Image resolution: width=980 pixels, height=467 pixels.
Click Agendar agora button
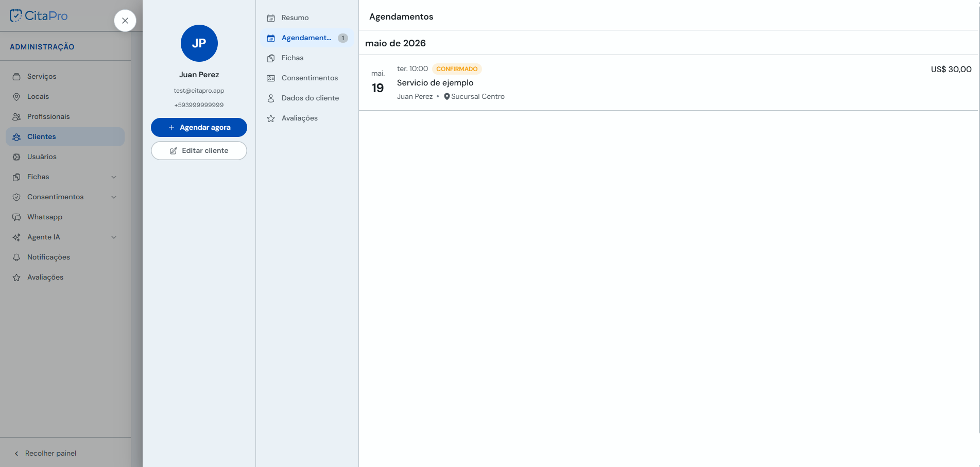click(x=199, y=127)
